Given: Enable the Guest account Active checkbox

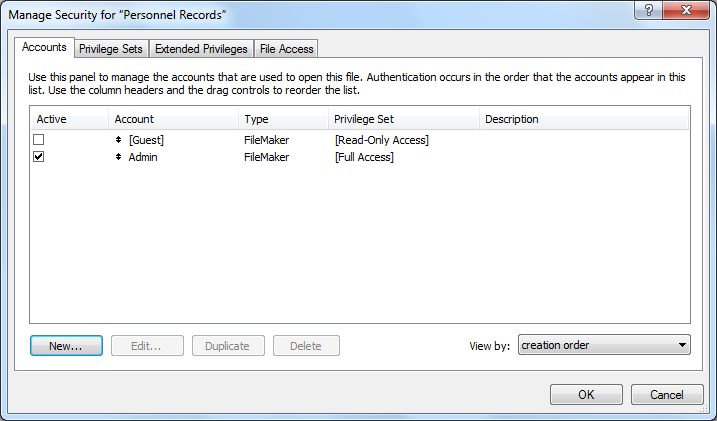Looking at the screenshot, I should 39,140.
